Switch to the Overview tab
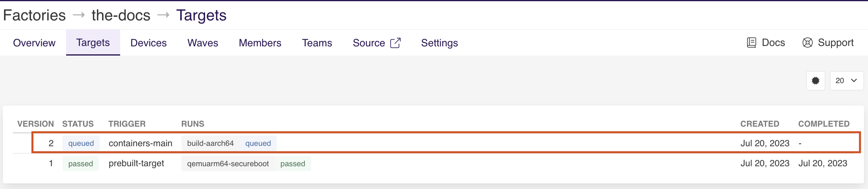The image size is (868, 189). pyautogui.click(x=34, y=43)
